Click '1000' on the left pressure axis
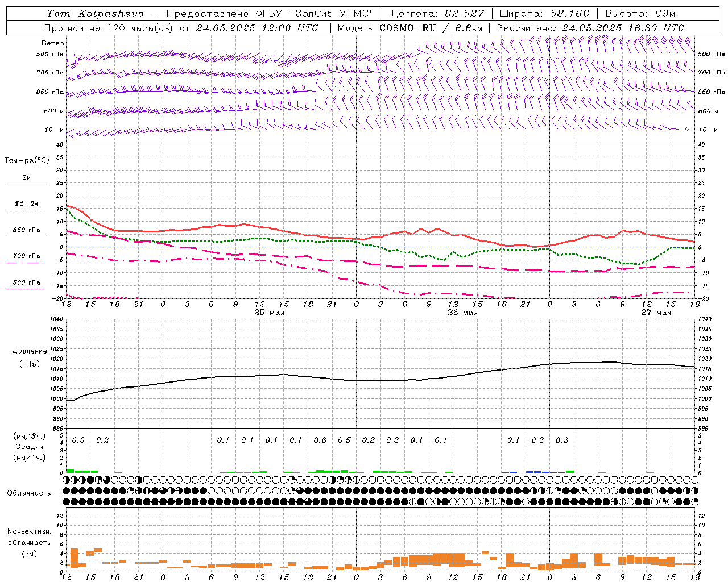The height and width of the screenshot is (582, 728). tap(56, 399)
